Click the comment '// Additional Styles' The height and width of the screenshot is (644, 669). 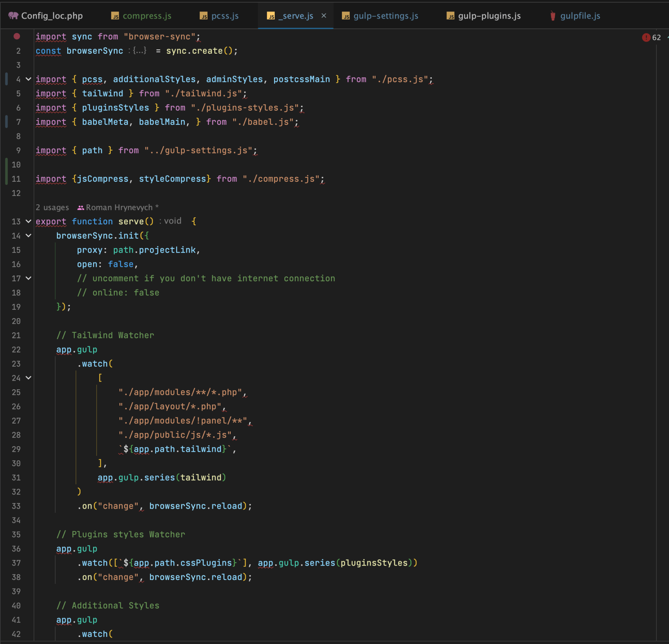click(x=108, y=605)
